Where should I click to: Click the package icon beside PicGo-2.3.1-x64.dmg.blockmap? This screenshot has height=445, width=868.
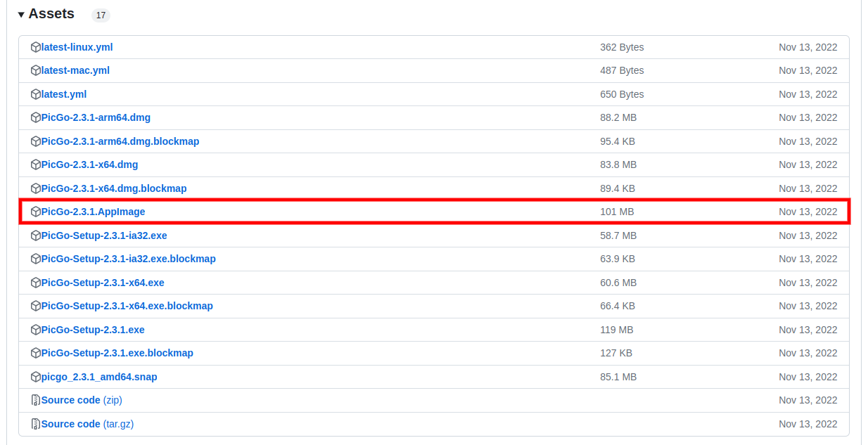click(x=36, y=188)
